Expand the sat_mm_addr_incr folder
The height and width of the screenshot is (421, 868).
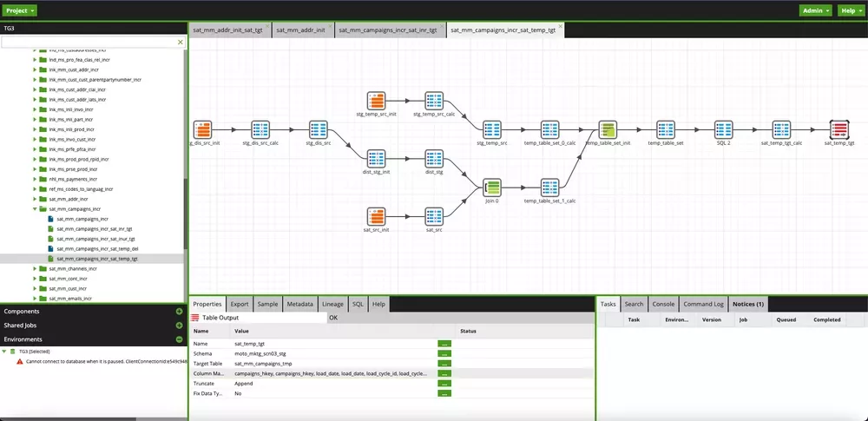coord(35,199)
